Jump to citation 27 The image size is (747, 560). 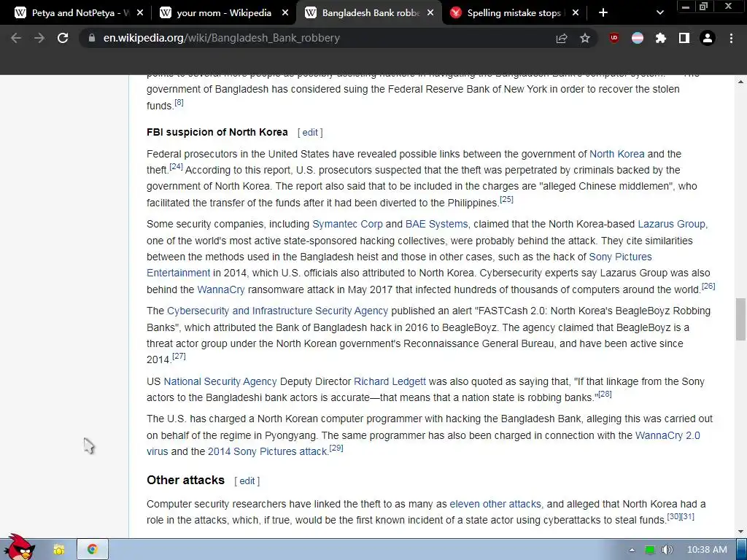(x=179, y=356)
